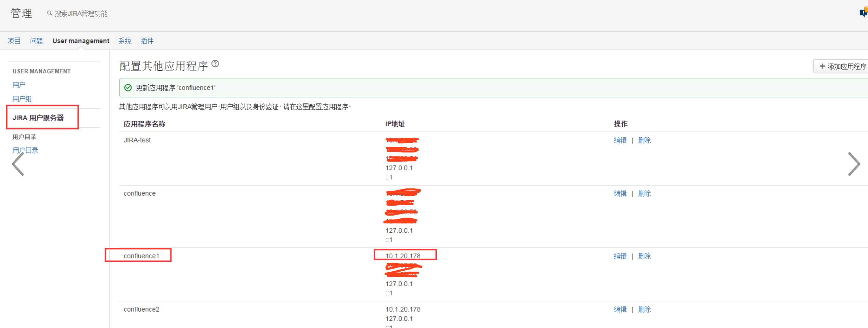Click the 127.0.0.1 address in JIRA-test row
This screenshot has height=328, width=868.
point(399,168)
